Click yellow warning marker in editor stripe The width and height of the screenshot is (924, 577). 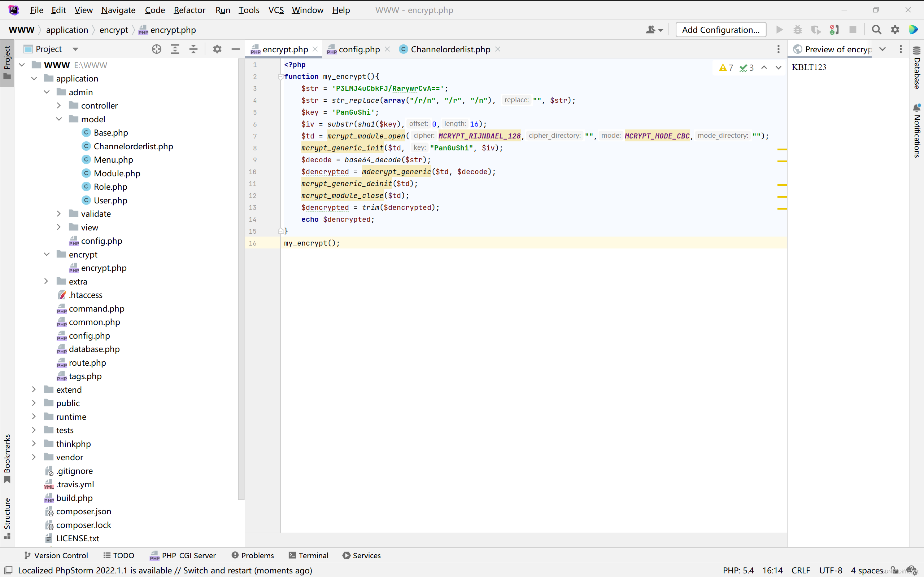click(782, 149)
